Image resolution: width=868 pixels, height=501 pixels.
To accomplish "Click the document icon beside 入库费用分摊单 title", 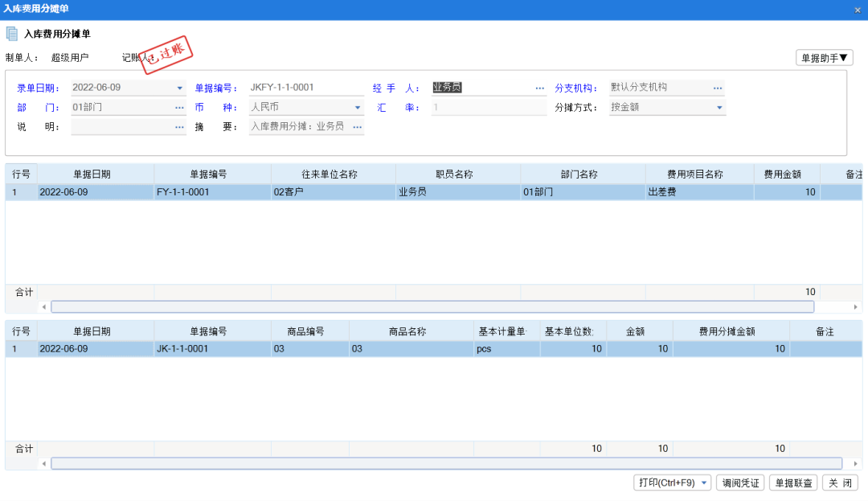I will pos(11,34).
